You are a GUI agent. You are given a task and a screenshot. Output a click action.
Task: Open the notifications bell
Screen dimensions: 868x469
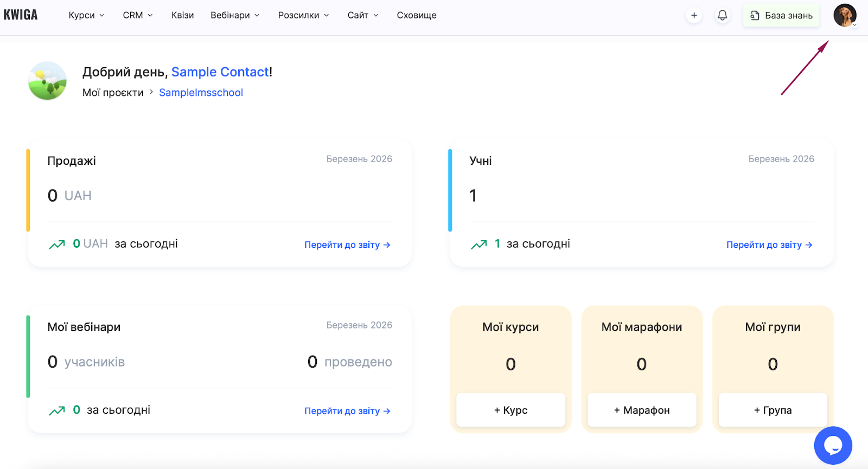[x=723, y=15]
